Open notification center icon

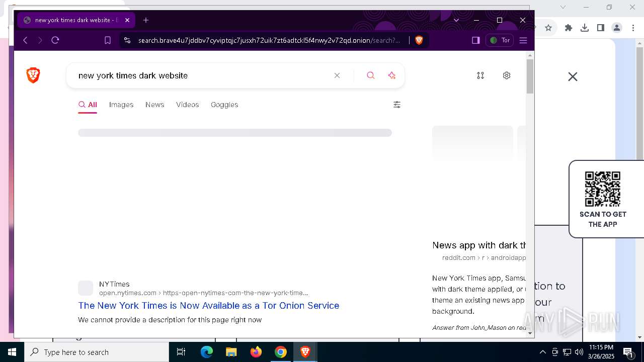click(628, 352)
